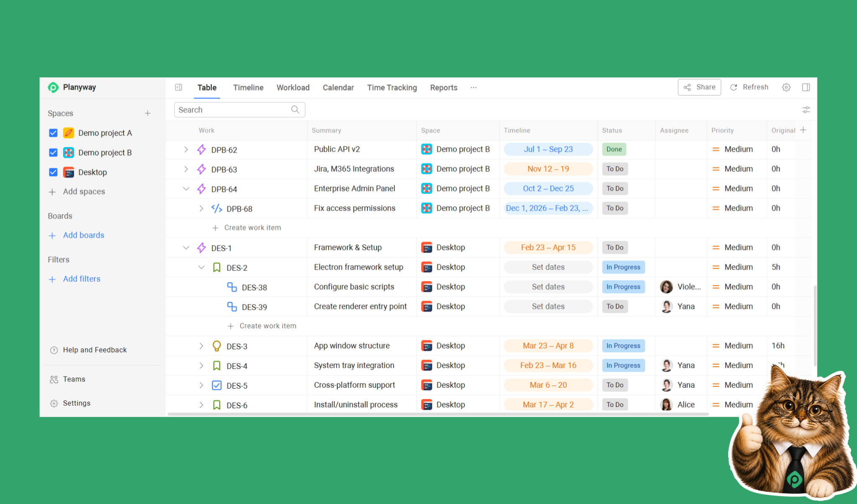Image resolution: width=857 pixels, height=504 pixels.
Task: Expand the DPB-63 row
Action: pyautogui.click(x=186, y=169)
